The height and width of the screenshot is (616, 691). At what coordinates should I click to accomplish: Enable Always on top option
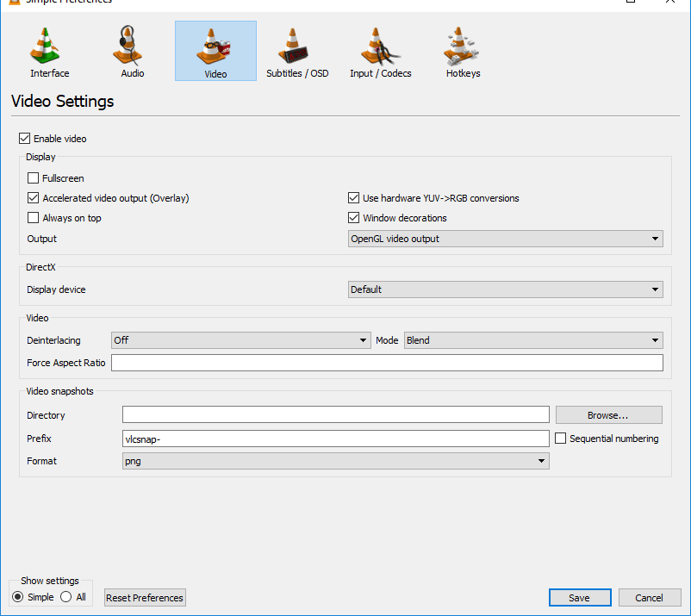[x=33, y=218]
